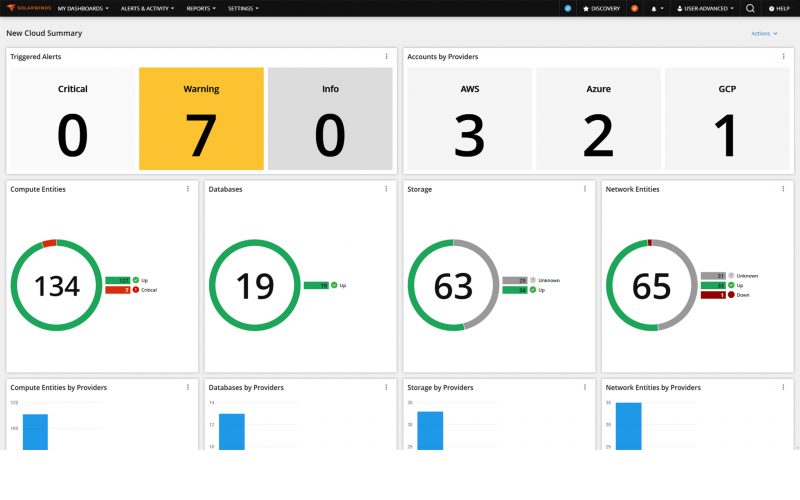The image size is (800, 500).
Task: Click the Network Entities donut showing 65
Action: click(x=652, y=285)
